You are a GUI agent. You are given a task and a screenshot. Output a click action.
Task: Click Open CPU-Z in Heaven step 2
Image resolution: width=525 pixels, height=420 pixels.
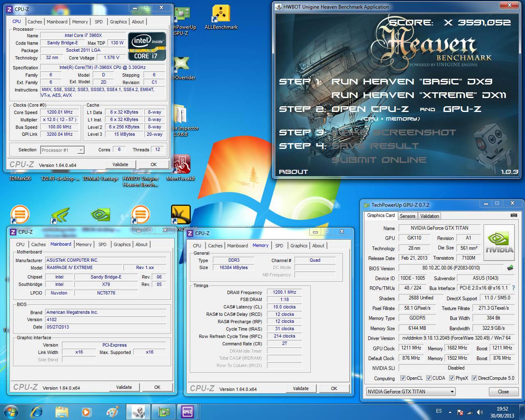tap(369, 109)
